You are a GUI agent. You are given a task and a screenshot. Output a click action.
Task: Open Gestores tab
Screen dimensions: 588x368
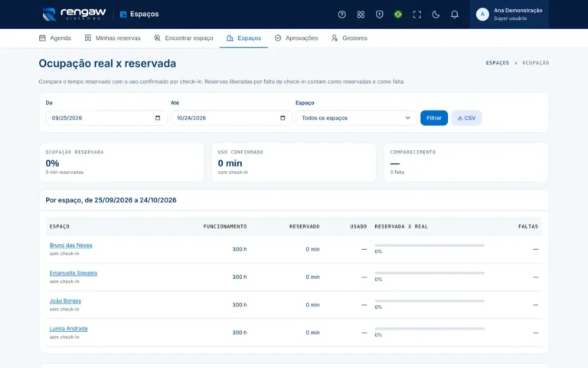point(349,38)
